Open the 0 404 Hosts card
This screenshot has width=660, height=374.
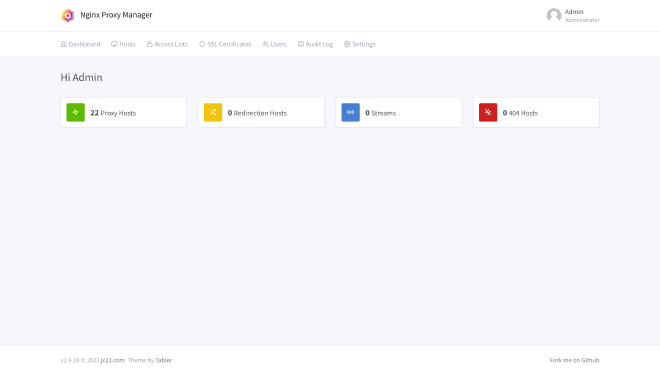536,113
